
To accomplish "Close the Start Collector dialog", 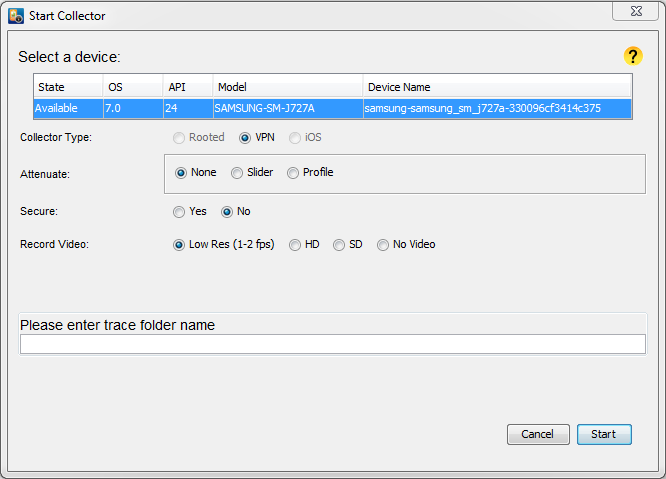I will tap(635, 11).
